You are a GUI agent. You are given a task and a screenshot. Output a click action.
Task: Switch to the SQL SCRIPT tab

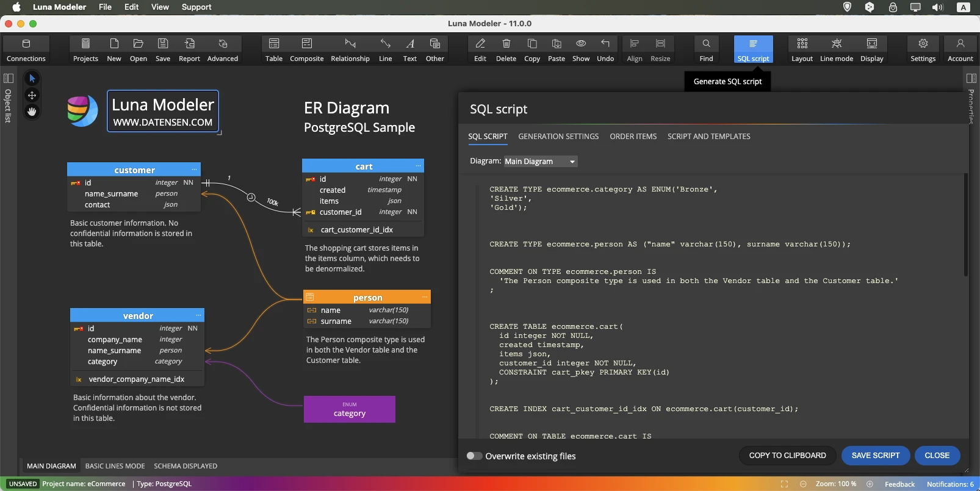488,137
